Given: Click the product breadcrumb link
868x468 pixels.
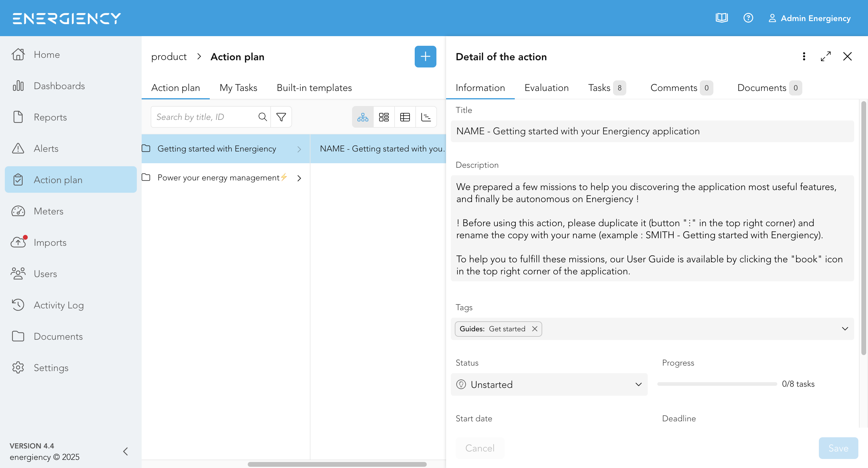Looking at the screenshot, I should [x=169, y=57].
